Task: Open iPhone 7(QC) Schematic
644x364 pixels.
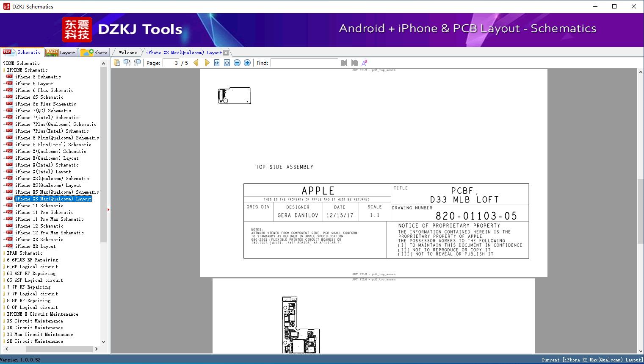Action: point(43,111)
